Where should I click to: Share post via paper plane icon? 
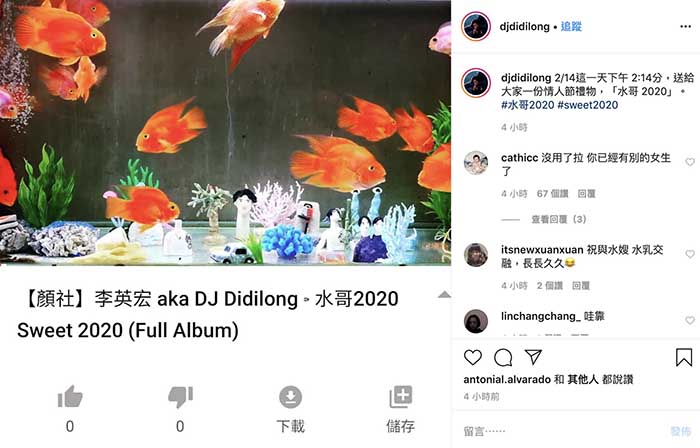point(533,357)
